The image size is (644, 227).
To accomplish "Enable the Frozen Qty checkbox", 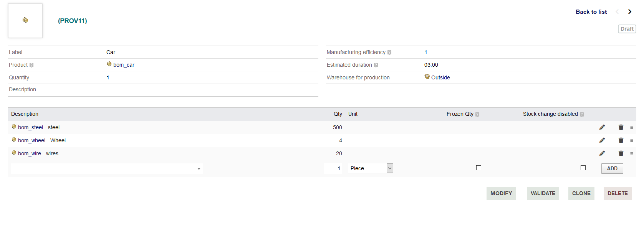I will 478,168.
